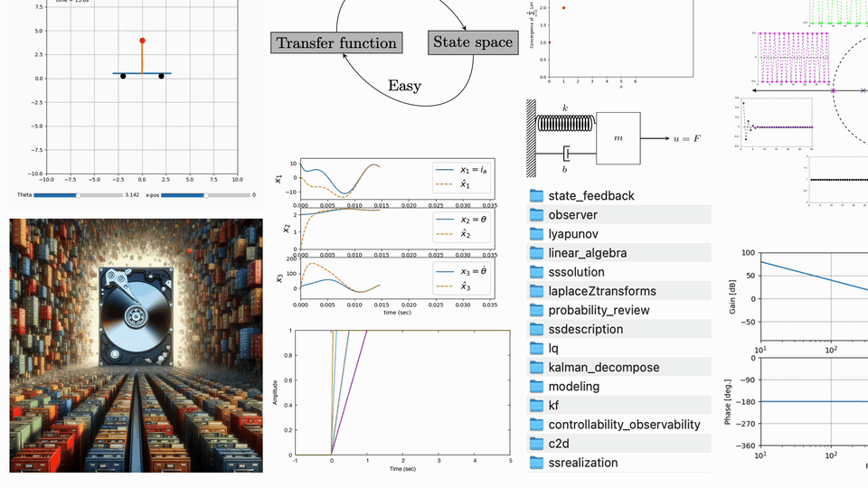Screen dimensions: 868x488
Task: Click the lyapunov folder icon
Action: tap(536, 233)
